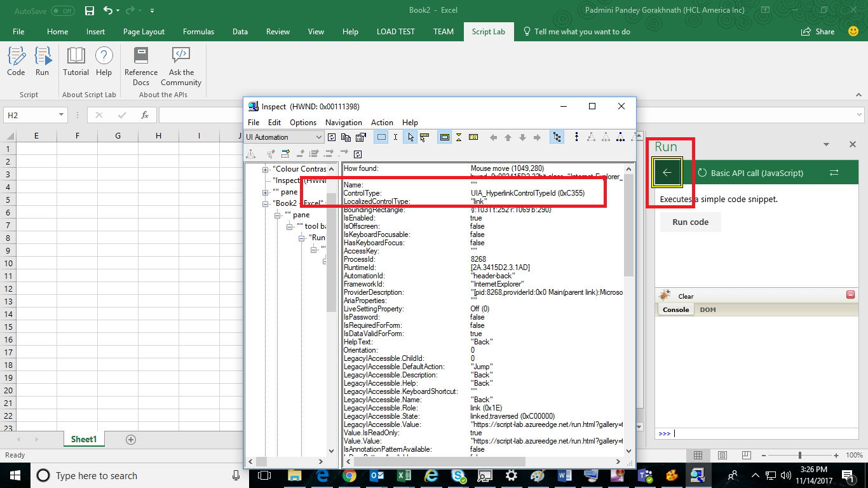Viewport: 868px width, 488px height.
Task: Toggle Watch Cursor in Inspect toolbar
Action: (410, 137)
